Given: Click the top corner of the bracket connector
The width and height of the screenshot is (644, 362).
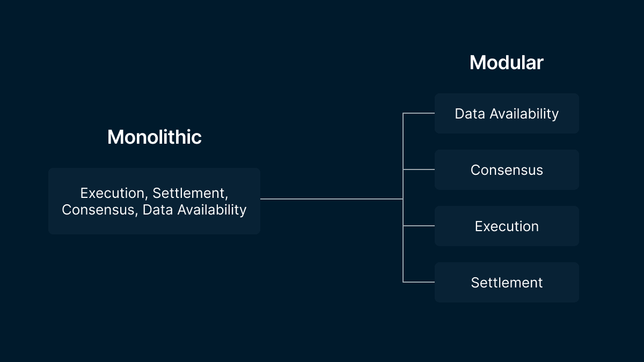Looking at the screenshot, I should tap(403, 113).
